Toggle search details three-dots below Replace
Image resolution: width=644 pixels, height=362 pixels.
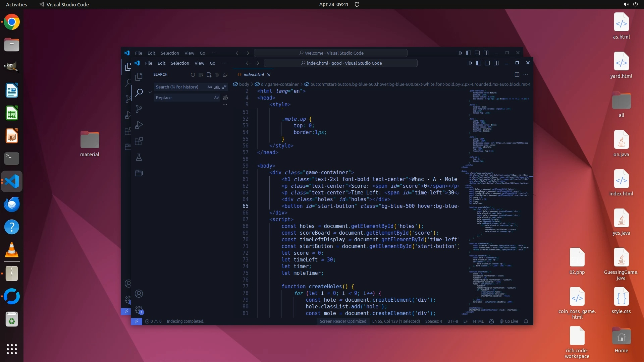coord(225,105)
